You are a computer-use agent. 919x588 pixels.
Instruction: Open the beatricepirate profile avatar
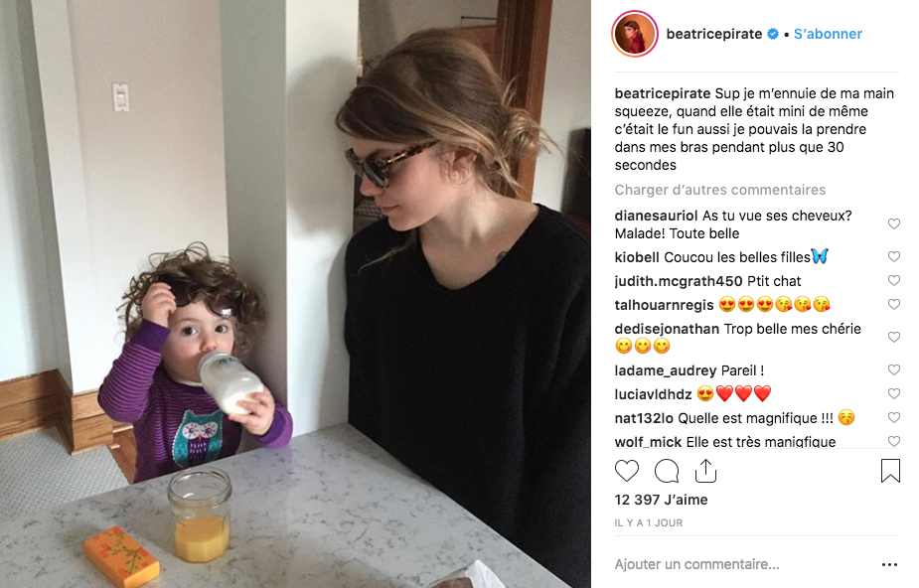(x=635, y=34)
